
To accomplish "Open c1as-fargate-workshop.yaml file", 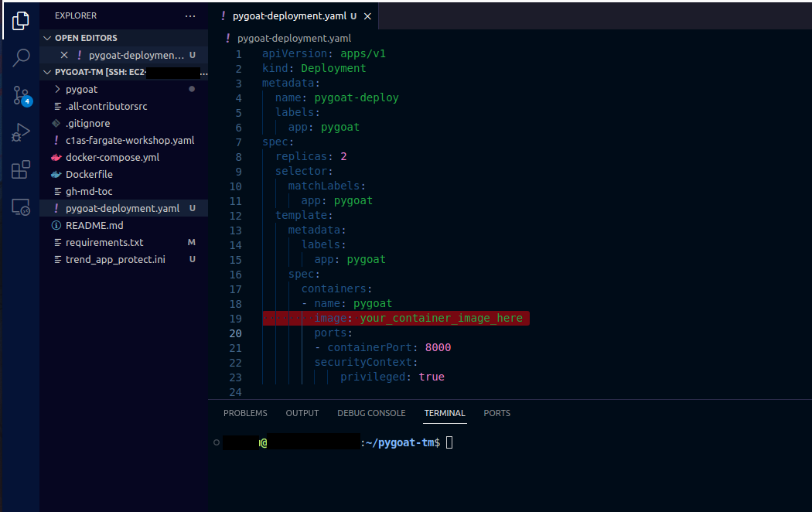I will 129,140.
